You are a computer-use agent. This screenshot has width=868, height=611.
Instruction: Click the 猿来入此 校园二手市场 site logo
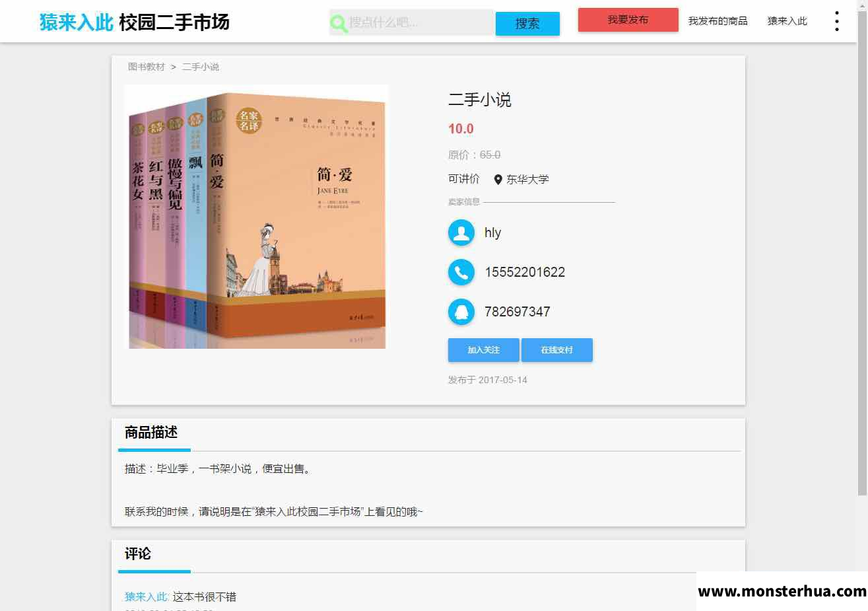[x=135, y=22]
